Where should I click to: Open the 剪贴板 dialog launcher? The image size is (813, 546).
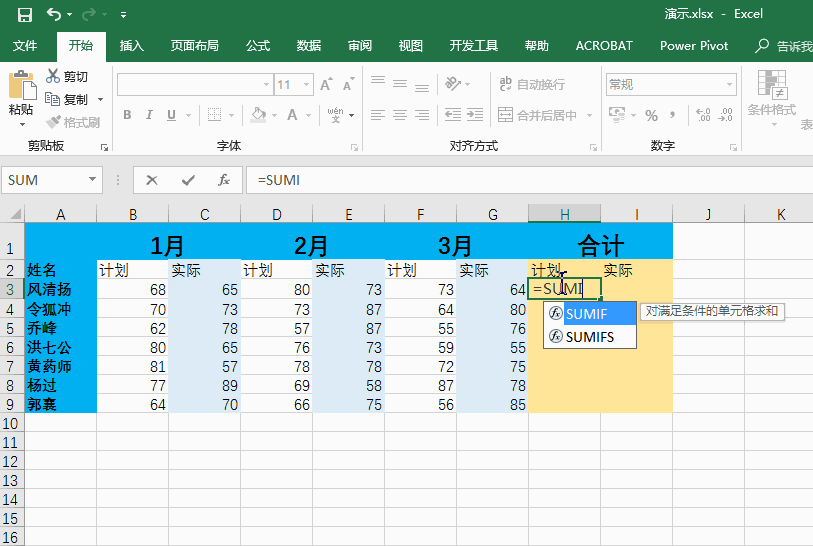[104, 148]
